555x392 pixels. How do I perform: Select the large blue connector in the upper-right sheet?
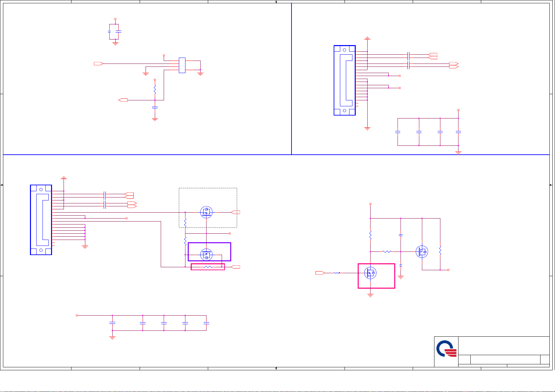(x=345, y=80)
